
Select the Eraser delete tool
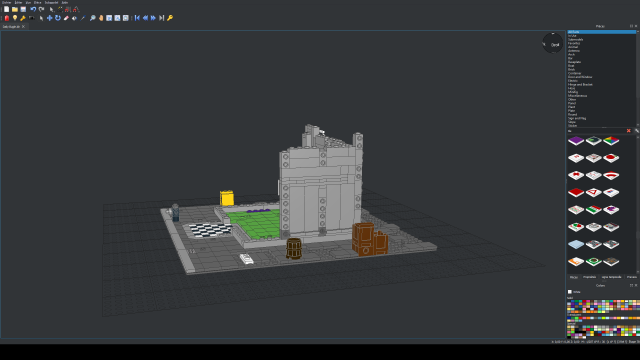(66, 18)
